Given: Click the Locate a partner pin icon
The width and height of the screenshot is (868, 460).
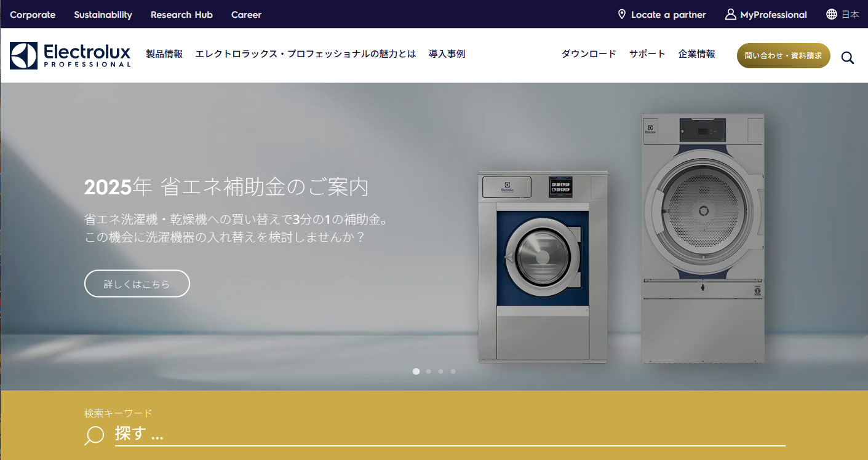Looking at the screenshot, I should click(x=622, y=14).
